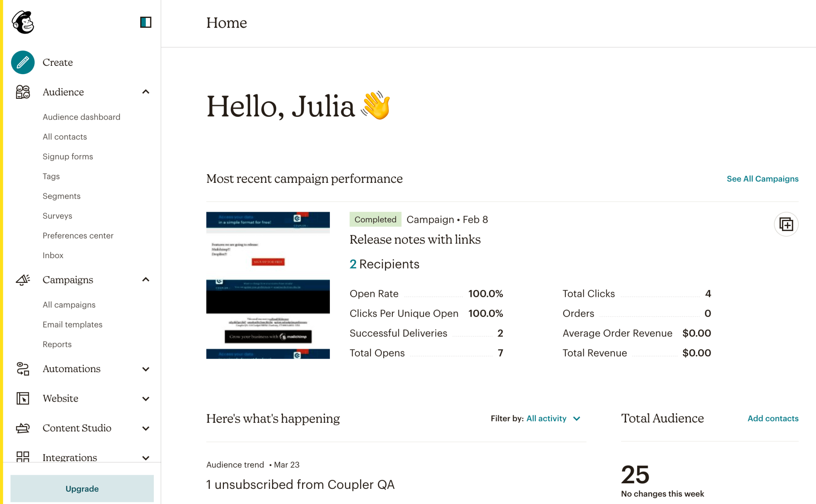Expand the Website section

(x=146, y=398)
